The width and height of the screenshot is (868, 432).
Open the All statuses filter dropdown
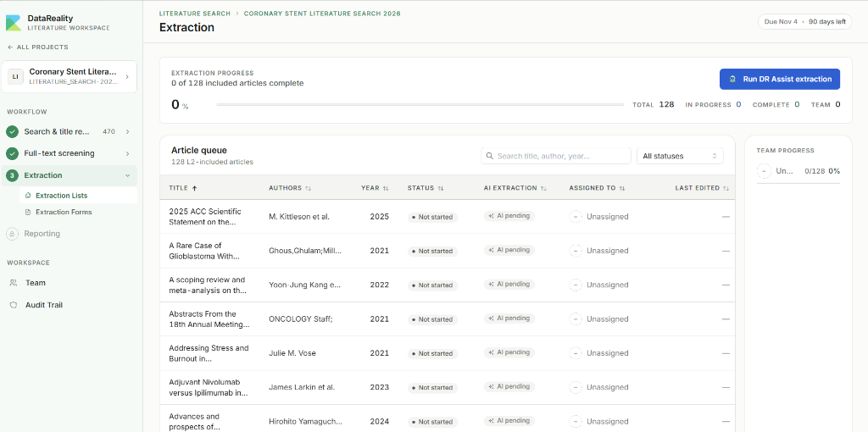(x=680, y=156)
